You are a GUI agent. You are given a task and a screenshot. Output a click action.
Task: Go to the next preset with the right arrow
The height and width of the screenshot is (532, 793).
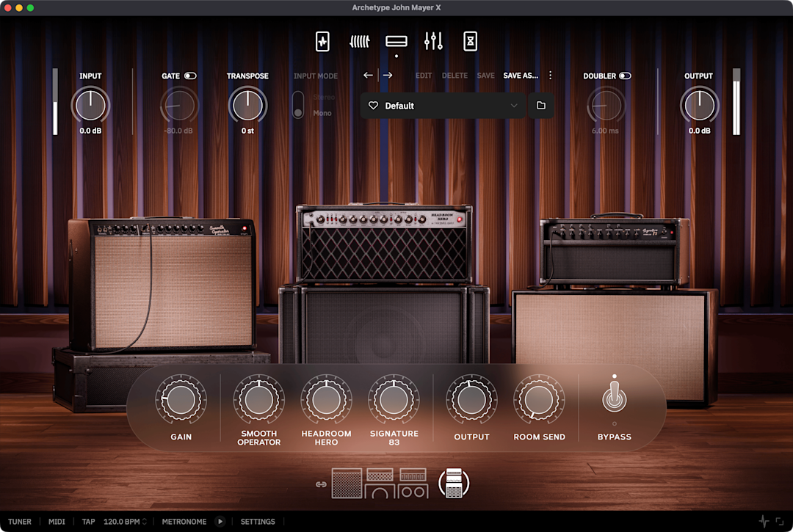[x=388, y=75]
